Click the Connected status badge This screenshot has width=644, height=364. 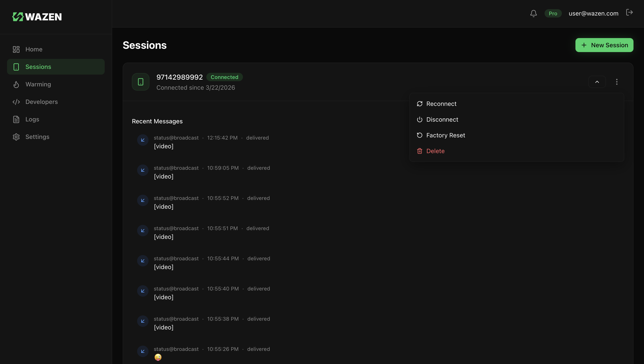point(225,77)
